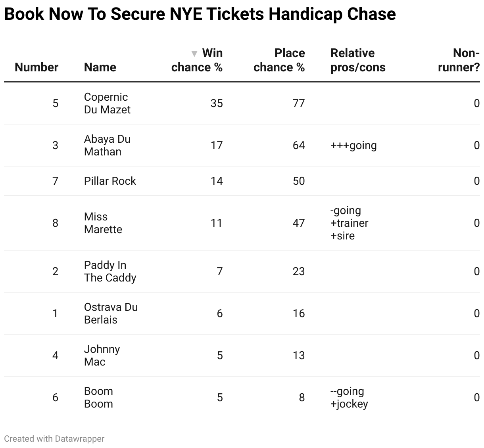Select the Copernic Du Mazet name cell
The image size is (484, 448).
coord(107,103)
